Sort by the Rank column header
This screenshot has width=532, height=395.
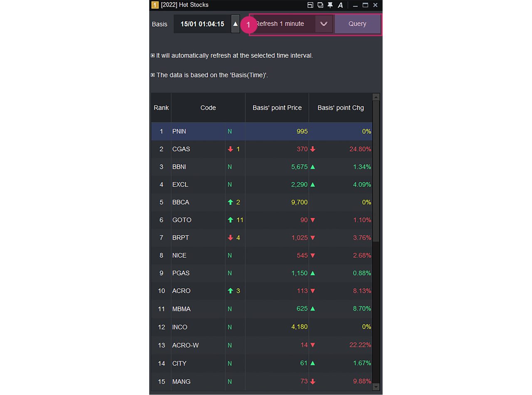point(161,108)
